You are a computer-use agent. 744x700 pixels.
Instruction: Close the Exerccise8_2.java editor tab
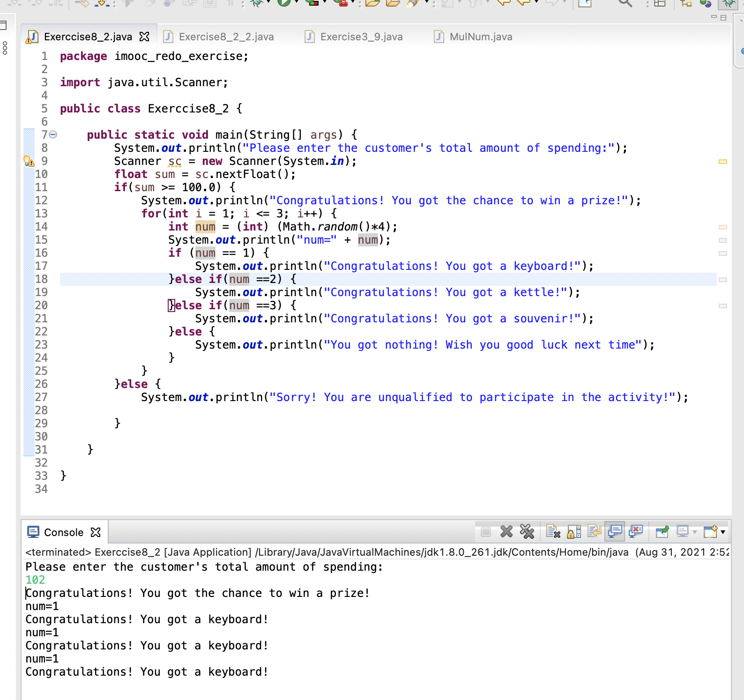tap(145, 37)
